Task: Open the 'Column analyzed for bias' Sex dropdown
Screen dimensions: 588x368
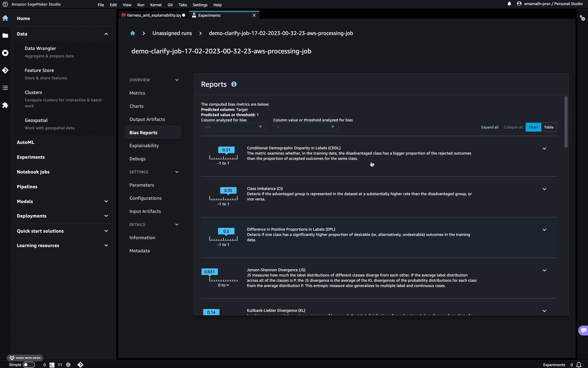Action: [233, 127]
